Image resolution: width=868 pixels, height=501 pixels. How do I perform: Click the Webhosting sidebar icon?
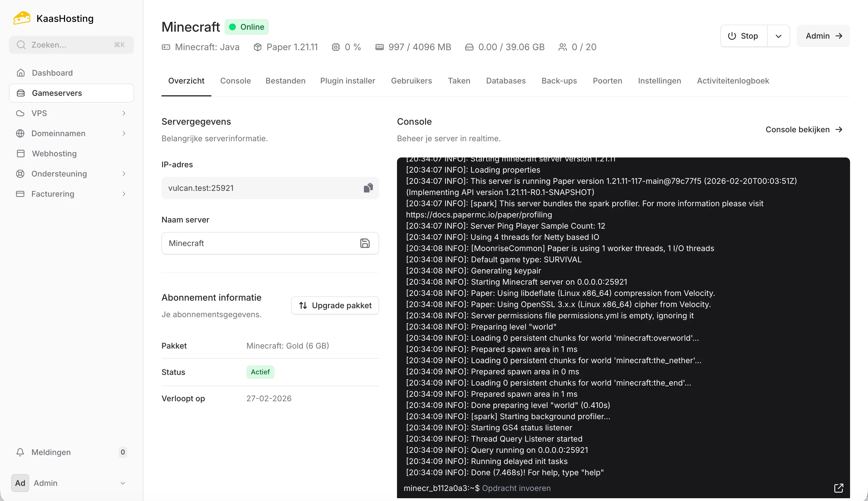[21, 154]
